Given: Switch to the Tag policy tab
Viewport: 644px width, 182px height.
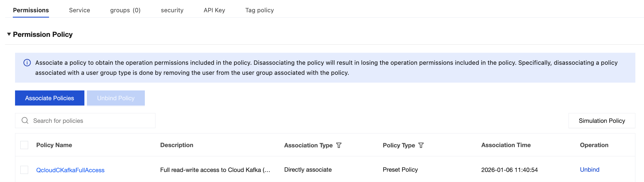Looking at the screenshot, I should (259, 10).
